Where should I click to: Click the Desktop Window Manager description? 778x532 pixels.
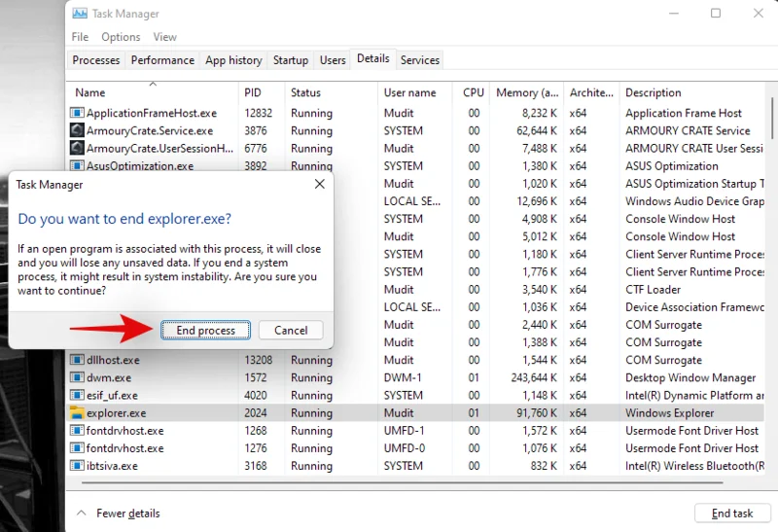[690, 377]
